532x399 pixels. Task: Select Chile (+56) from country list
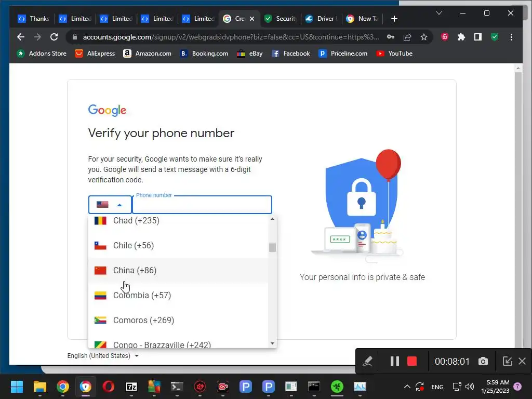click(178, 245)
